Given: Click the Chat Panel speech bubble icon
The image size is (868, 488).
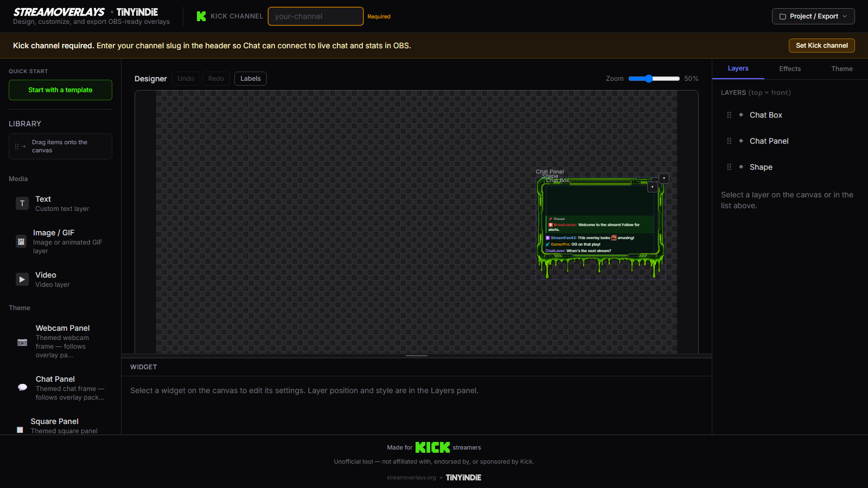Looking at the screenshot, I should [22, 387].
